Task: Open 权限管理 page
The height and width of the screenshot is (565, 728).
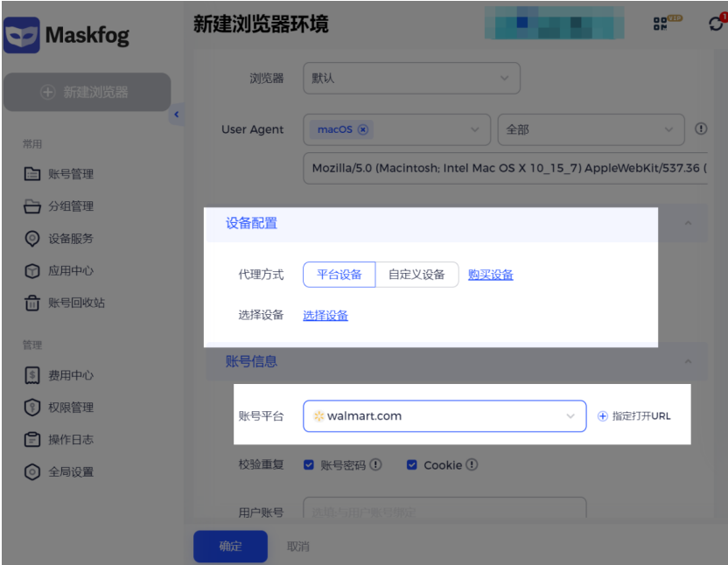Action: pyautogui.click(x=71, y=408)
